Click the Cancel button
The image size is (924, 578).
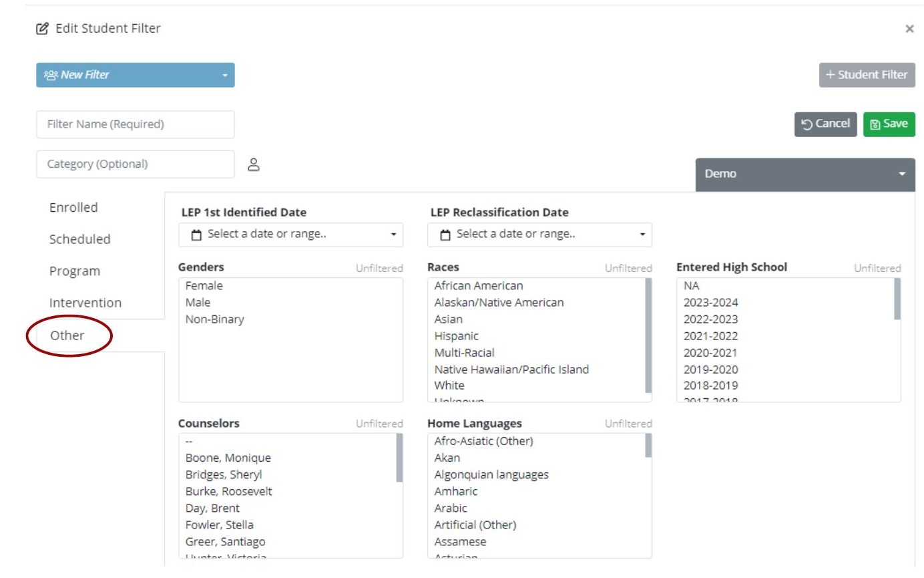[825, 124]
